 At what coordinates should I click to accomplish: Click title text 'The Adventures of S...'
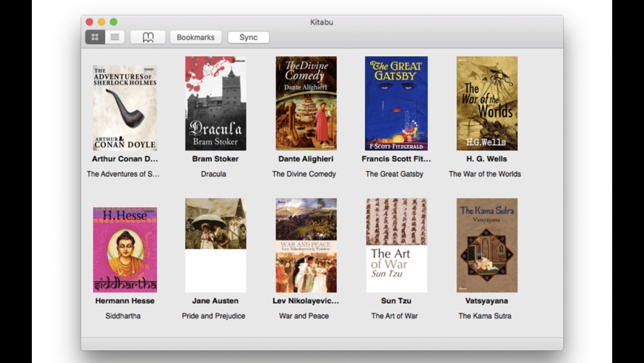(x=123, y=174)
